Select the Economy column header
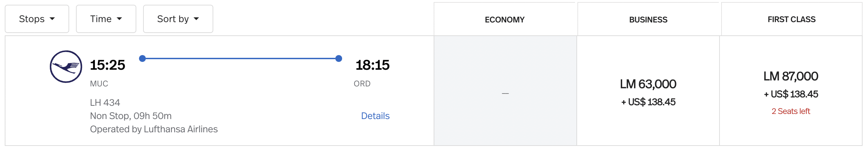868x151 pixels. pyautogui.click(x=505, y=20)
